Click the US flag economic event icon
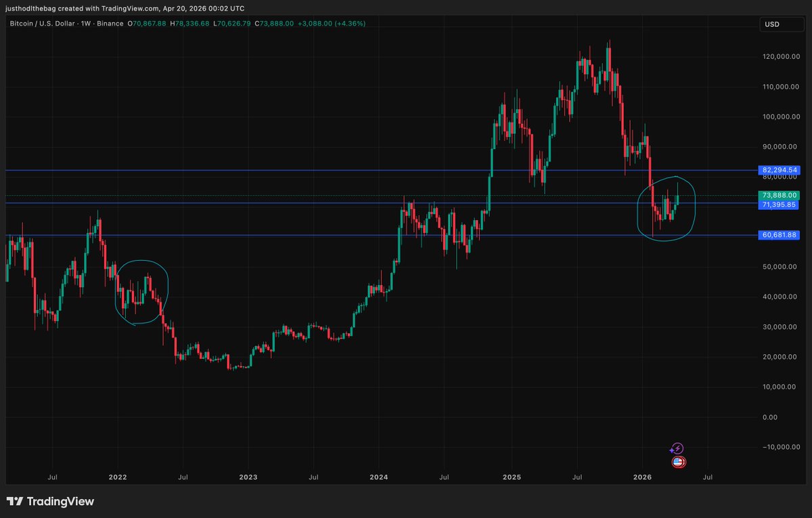This screenshot has height=518, width=812. click(x=679, y=462)
